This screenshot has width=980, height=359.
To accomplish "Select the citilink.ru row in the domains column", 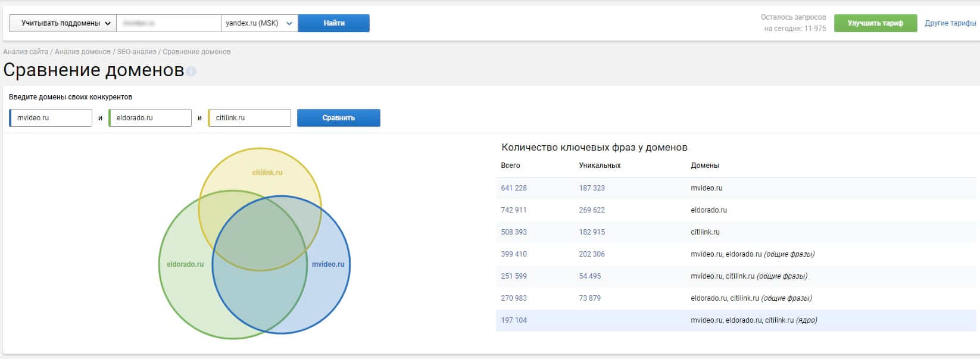I will point(705,232).
